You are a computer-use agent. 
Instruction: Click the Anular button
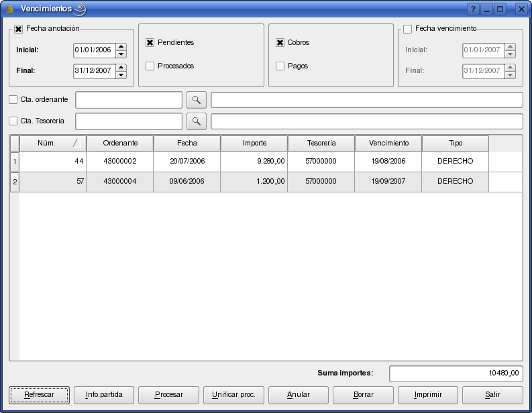(x=299, y=395)
